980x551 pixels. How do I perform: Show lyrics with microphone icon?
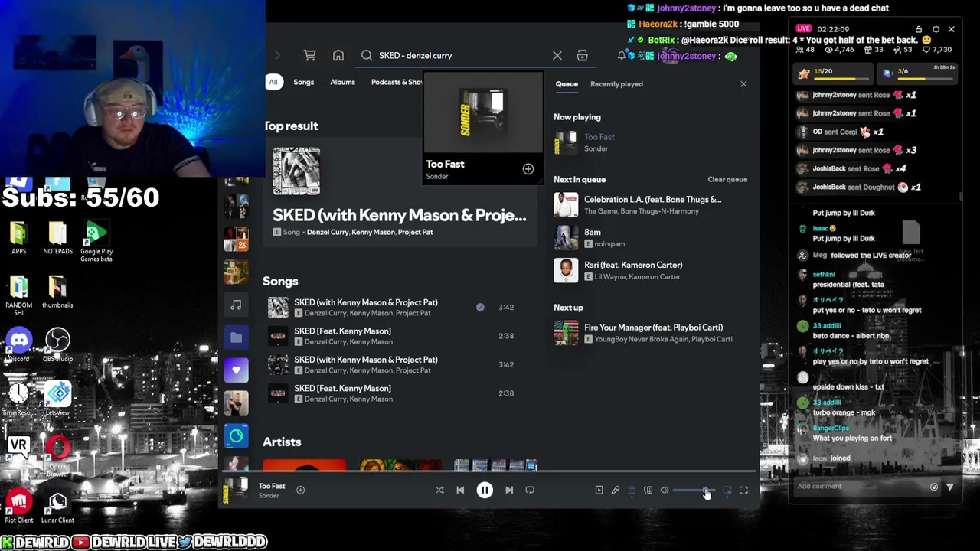point(616,490)
